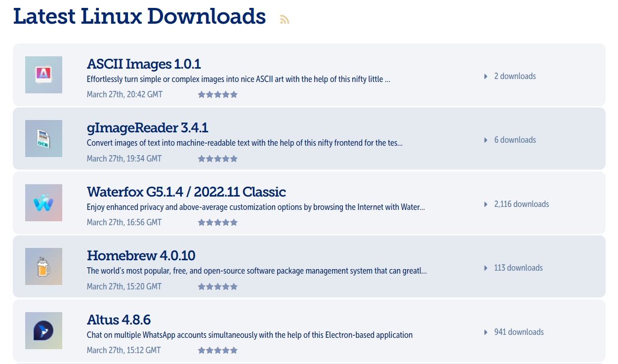The width and height of the screenshot is (618, 364).
Task: Open Waterfox G5.1.4 / 2022.11 Classic link
Action: (186, 192)
